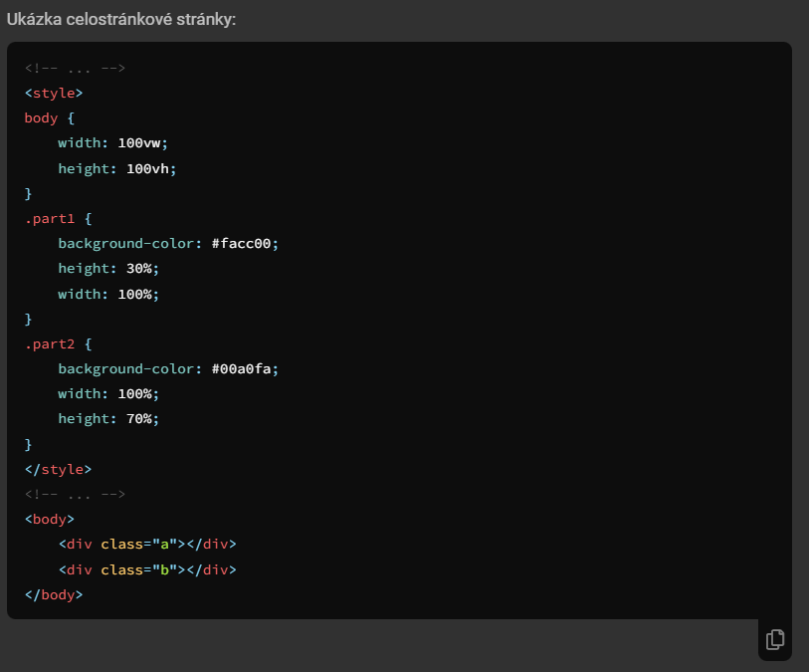Click the opening style tag
This screenshot has width=809, height=672.
pyautogui.click(x=54, y=93)
